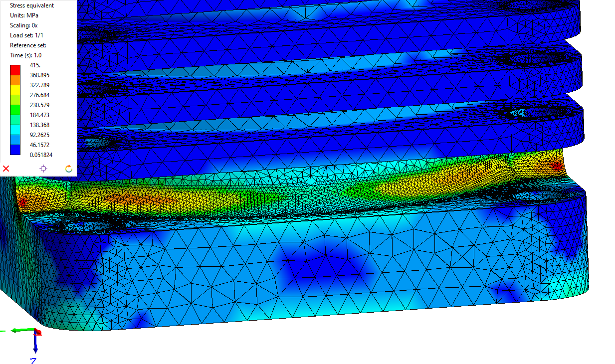Click the red X legend close icon

[x=6, y=169]
